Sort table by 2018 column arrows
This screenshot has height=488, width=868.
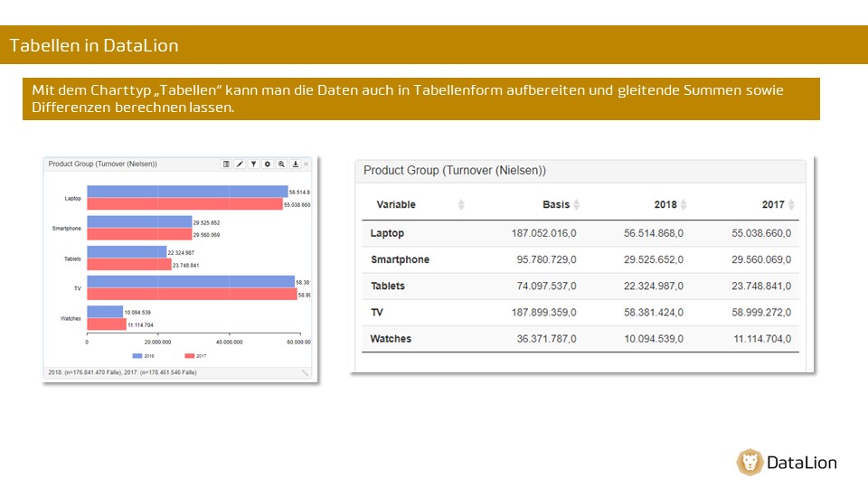pyautogui.click(x=684, y=205)
